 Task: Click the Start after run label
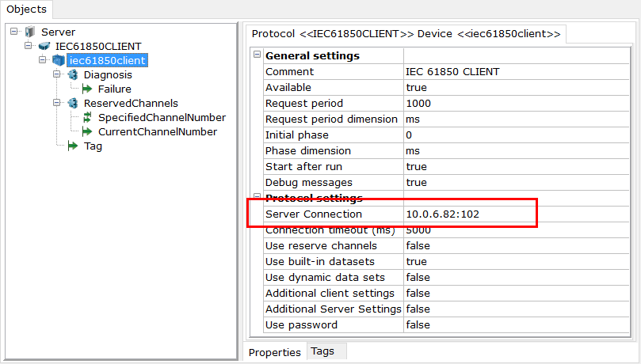[303, 166]
